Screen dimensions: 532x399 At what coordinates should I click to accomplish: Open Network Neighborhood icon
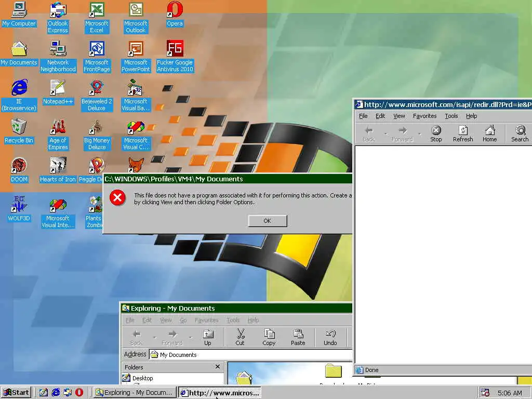pos(58,56)
